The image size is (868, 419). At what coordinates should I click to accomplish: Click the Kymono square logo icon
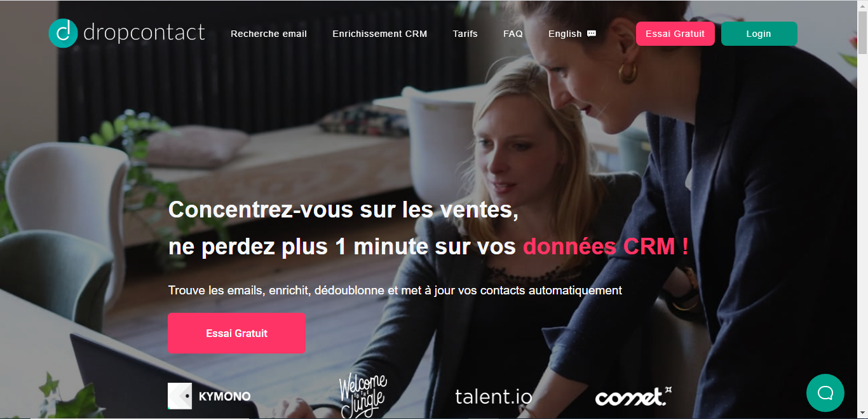[179, 395]
